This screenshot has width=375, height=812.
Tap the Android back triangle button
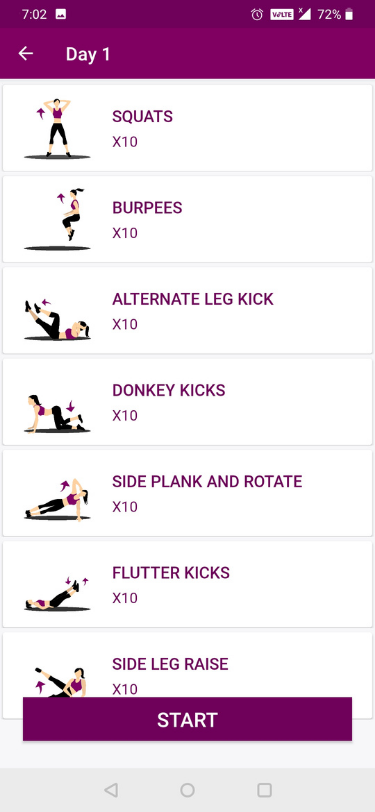click(x=111, y=790)
